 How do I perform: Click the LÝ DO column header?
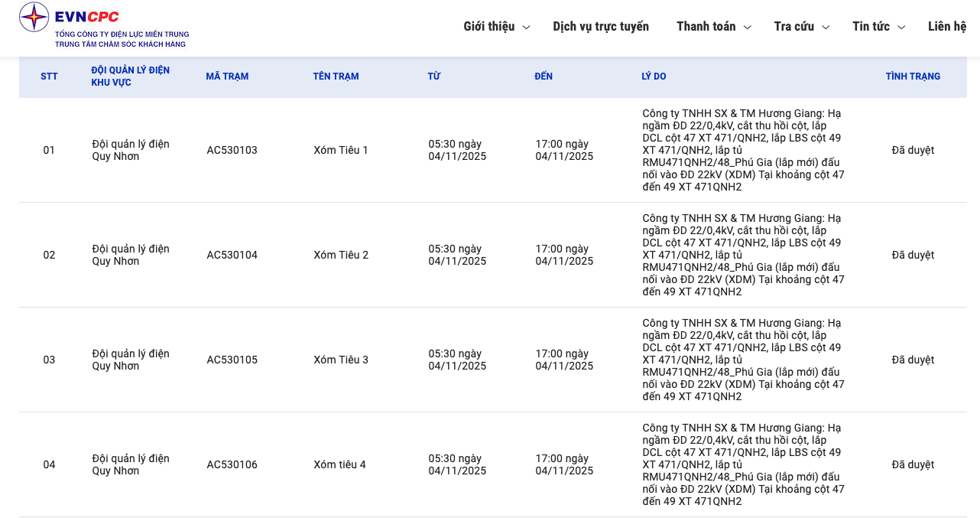tap(654, 77)
